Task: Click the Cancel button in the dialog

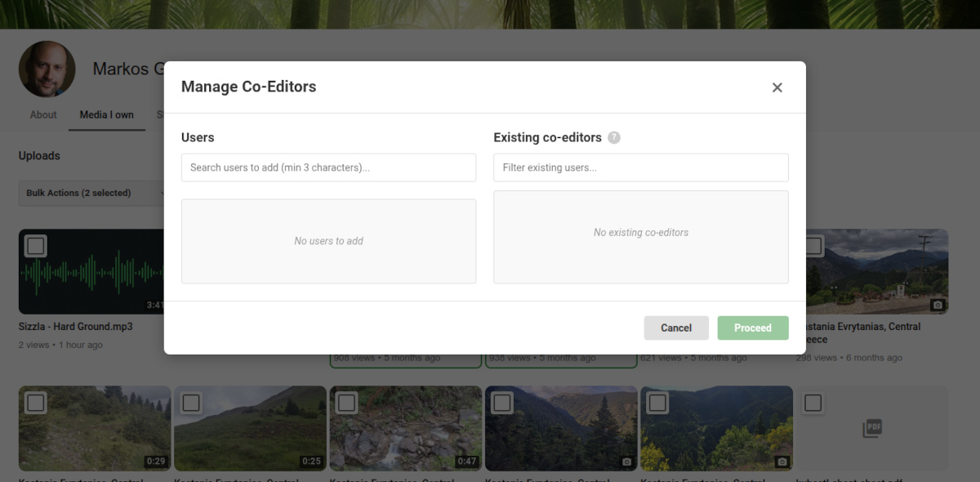Action: [x=676, y=328]
